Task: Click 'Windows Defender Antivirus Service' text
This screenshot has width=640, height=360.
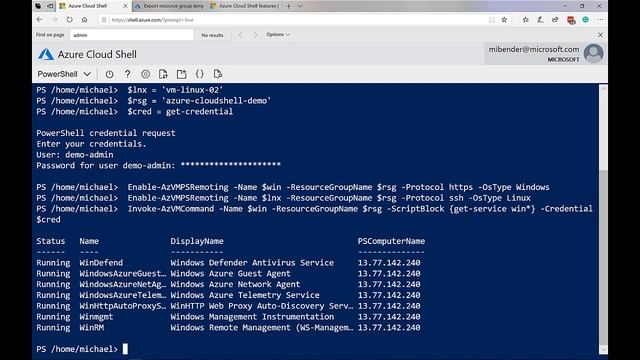Action: (252, 263)
